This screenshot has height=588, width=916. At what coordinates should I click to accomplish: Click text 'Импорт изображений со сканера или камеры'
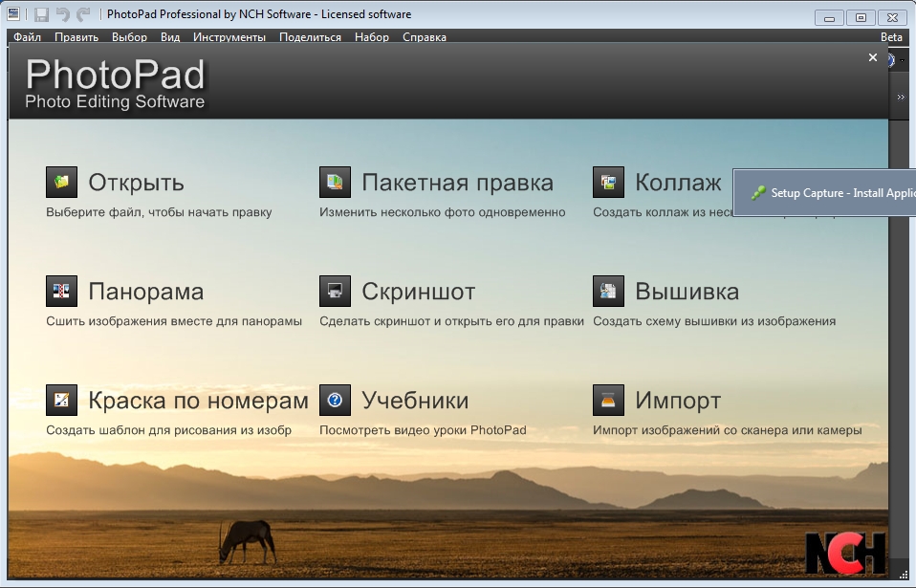click(728, 430)
